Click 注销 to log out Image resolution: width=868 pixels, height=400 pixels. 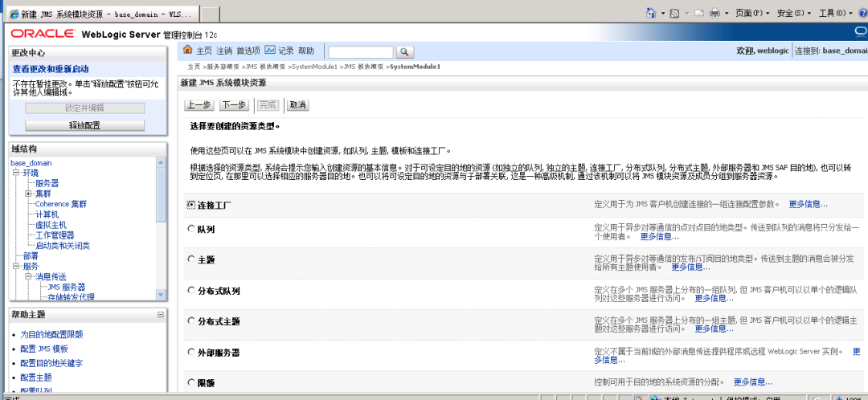[224, 51]
